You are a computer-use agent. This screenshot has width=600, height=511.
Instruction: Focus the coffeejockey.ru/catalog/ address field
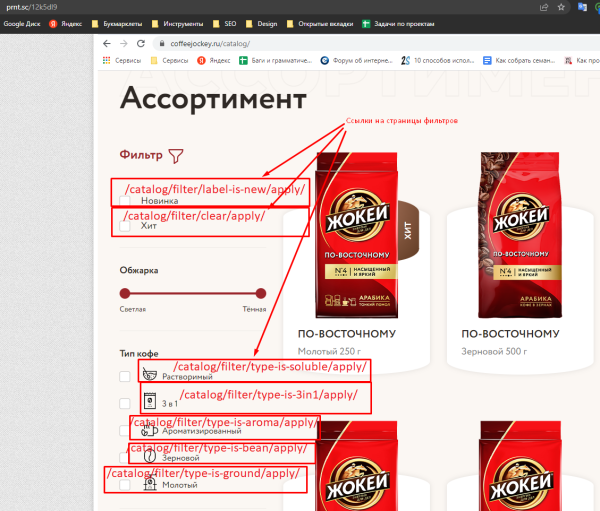click(x=375, y=44)
